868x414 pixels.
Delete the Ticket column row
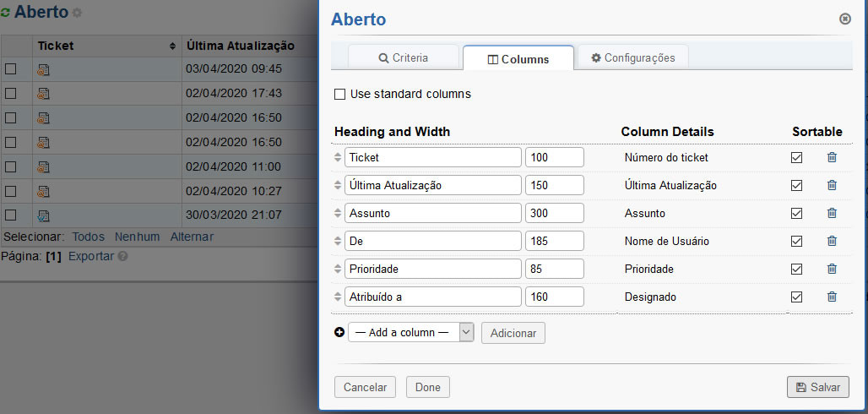(832, 157)
